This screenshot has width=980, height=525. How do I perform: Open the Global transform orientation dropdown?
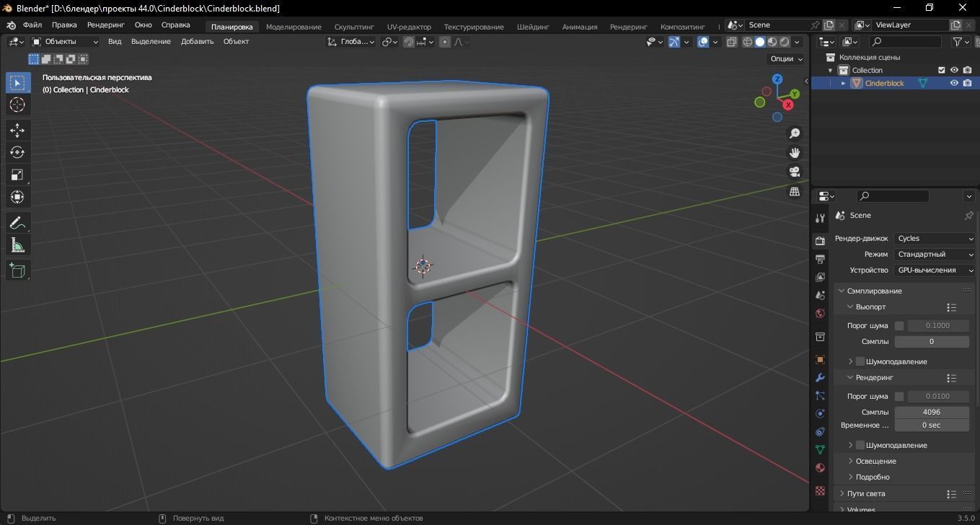[351, 42]
